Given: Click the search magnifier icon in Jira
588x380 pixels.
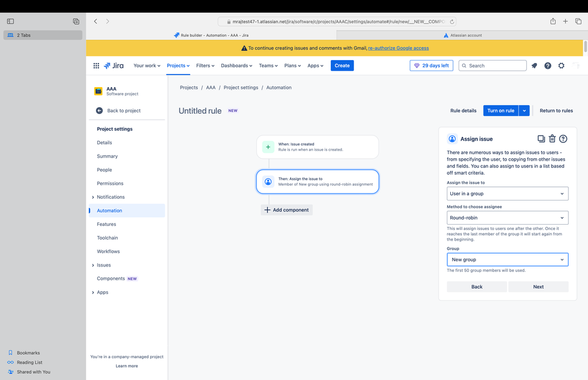Looking at the screenshot, I should [464, 65].
